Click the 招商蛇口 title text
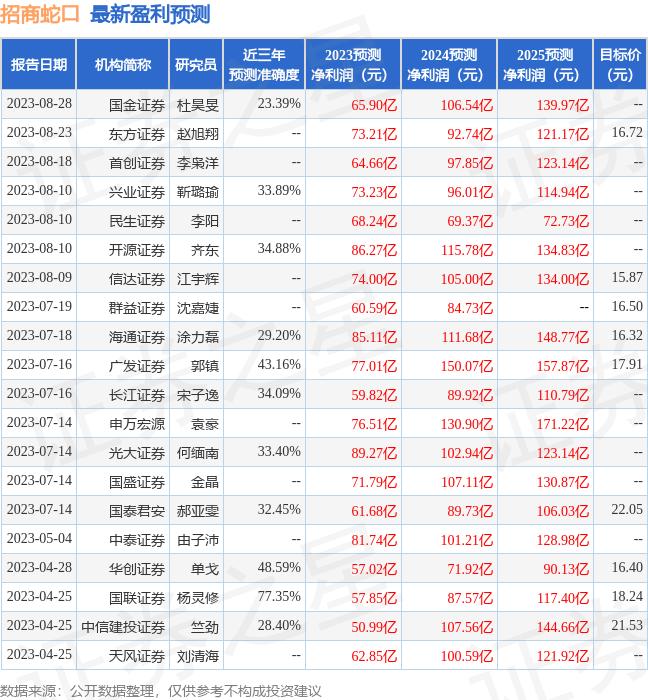The width and height of the screenshot is (648, 700). click(x=40, y=14)
